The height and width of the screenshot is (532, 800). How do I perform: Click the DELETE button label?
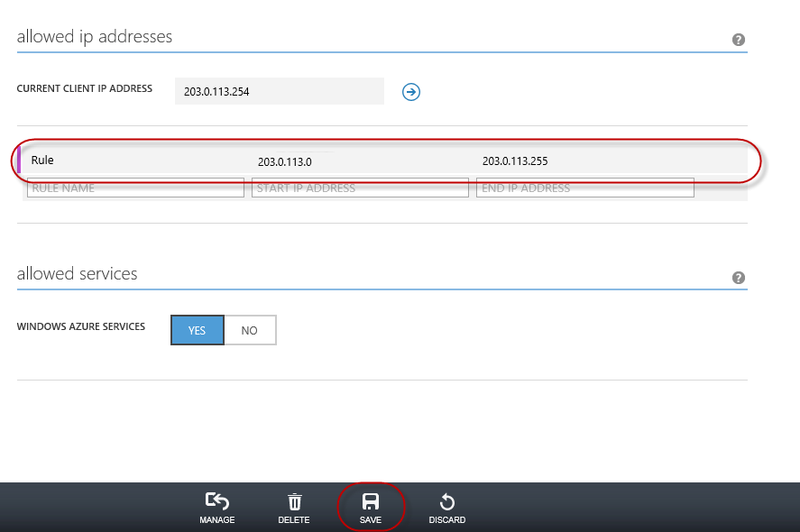pyautogui.click(x=294, y=520)
